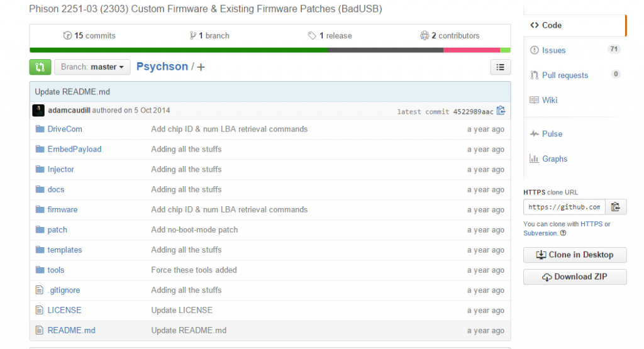This screenshot has width=644, height=349.
Task: Click the README.md file icon
Action: (40, 331)
